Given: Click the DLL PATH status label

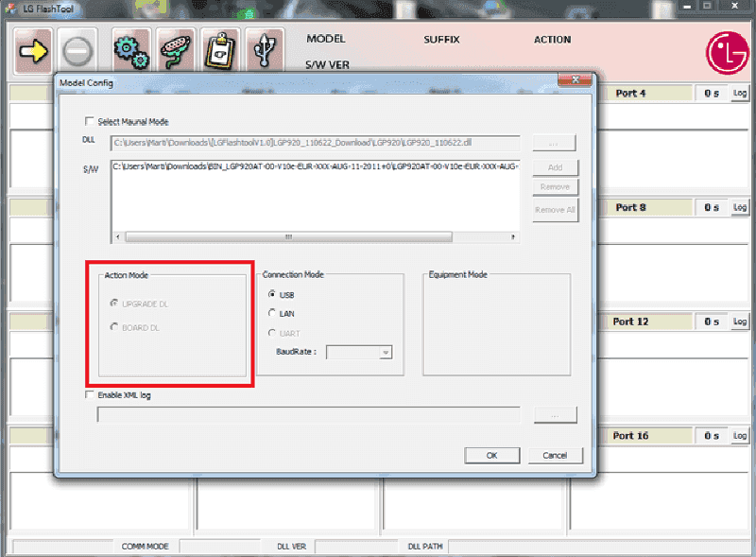Looking at the screenshot, I should [x=425, y=547].
